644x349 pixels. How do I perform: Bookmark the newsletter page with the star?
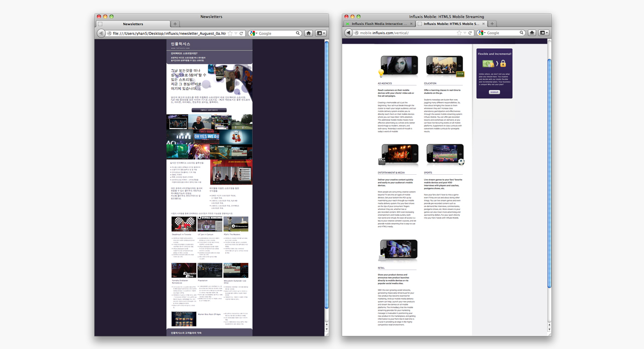pyautogui.click(x=230, y=33)
